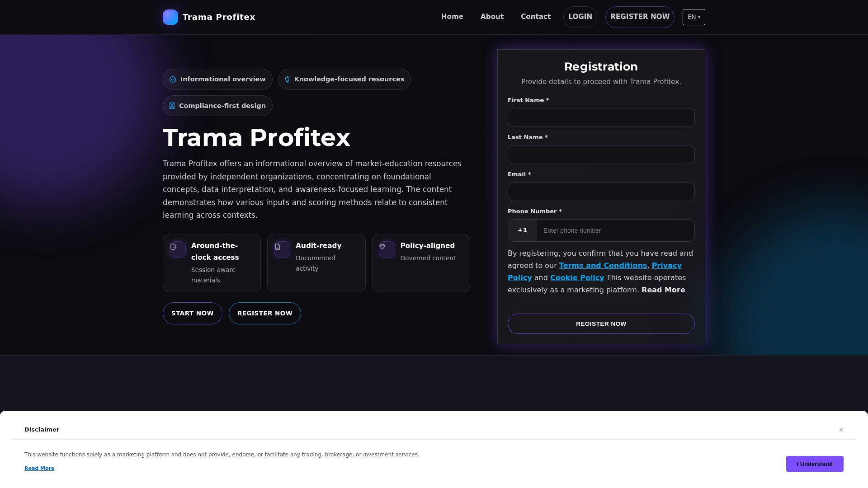Click the Compliance-first design badge
Screen dimensions: 868x488
click(217, 106)
